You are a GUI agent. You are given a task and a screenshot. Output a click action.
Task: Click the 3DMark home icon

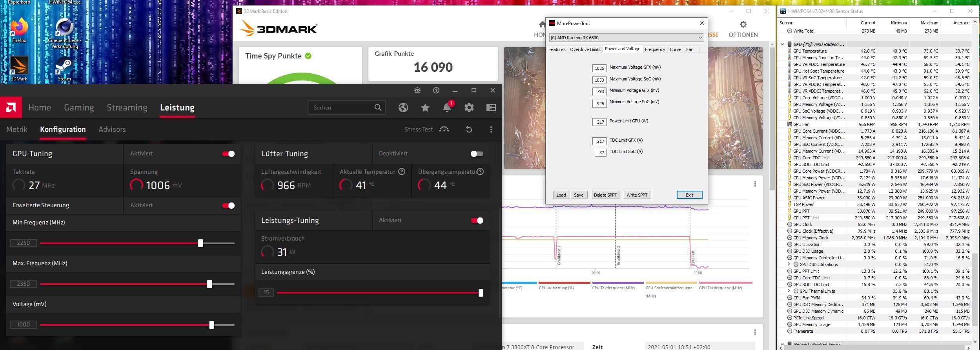(542, 24)
